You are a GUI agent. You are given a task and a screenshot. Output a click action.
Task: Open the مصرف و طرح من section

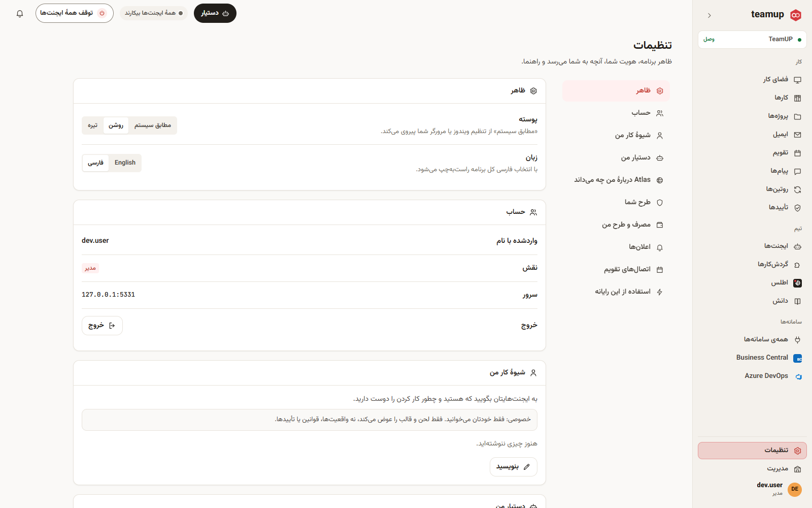point(616,225)
